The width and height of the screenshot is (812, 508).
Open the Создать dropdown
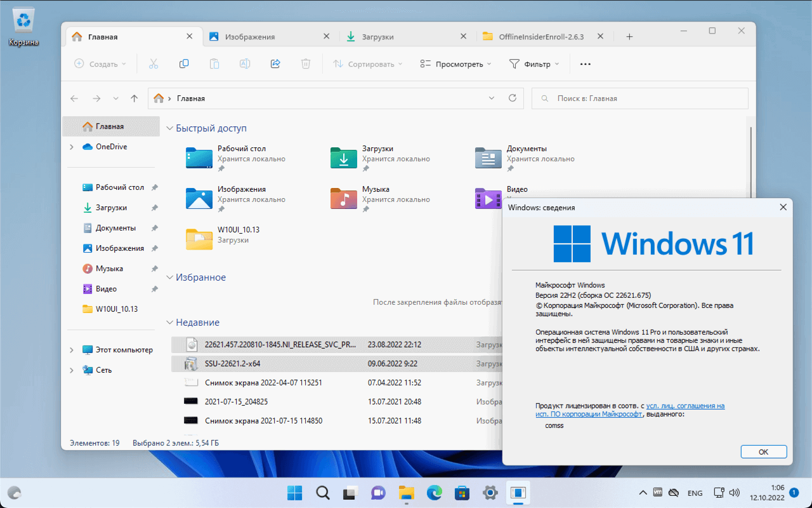point(100,63)
